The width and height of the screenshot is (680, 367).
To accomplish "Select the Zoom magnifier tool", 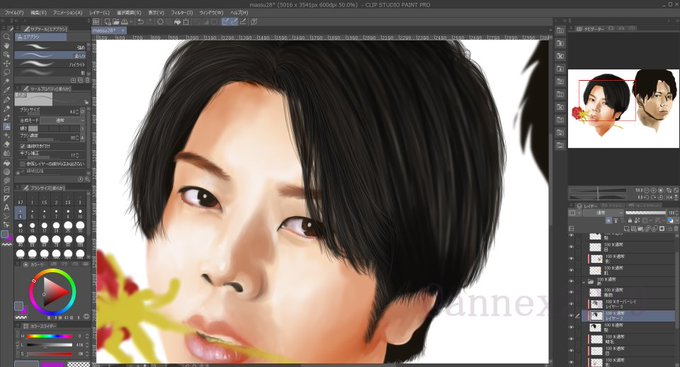I will (x=7, y=37).
